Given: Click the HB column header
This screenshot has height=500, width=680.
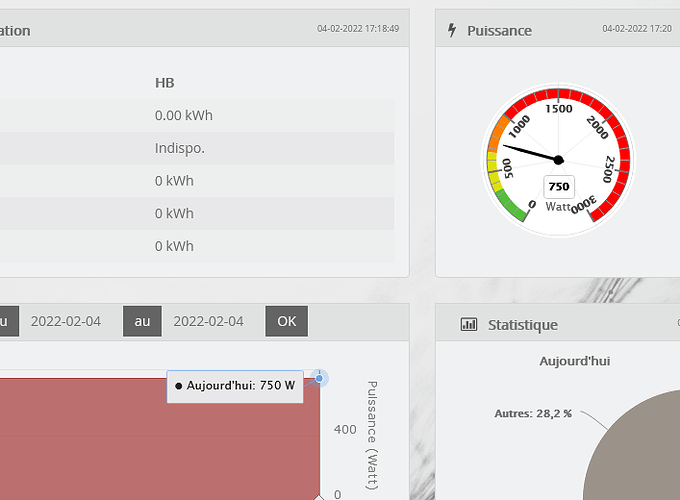Looking at the screenshot, I should click(x=165, y=83).
